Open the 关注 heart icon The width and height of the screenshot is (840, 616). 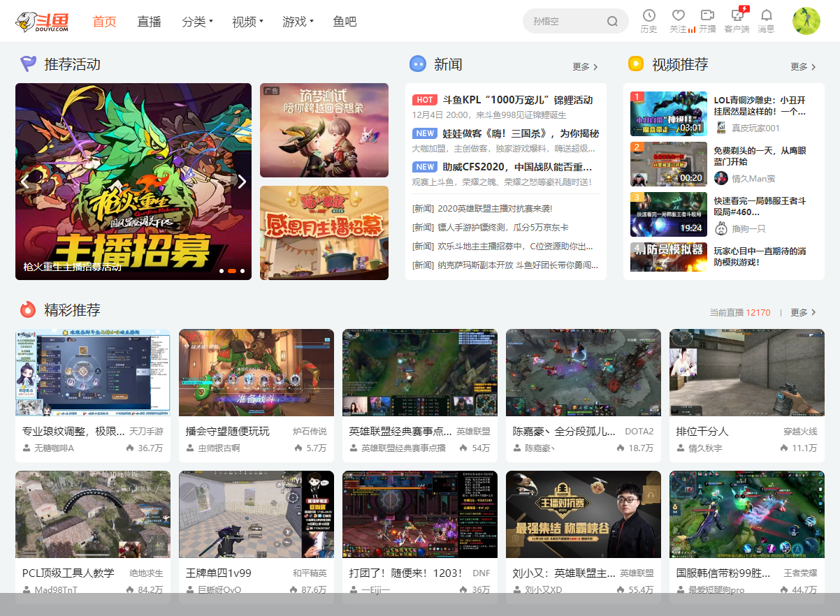678,15
